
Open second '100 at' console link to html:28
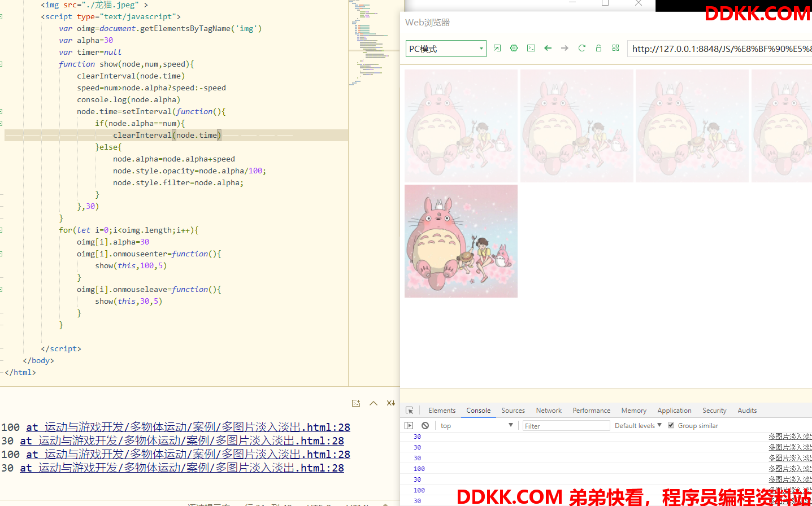coord(188,455)
